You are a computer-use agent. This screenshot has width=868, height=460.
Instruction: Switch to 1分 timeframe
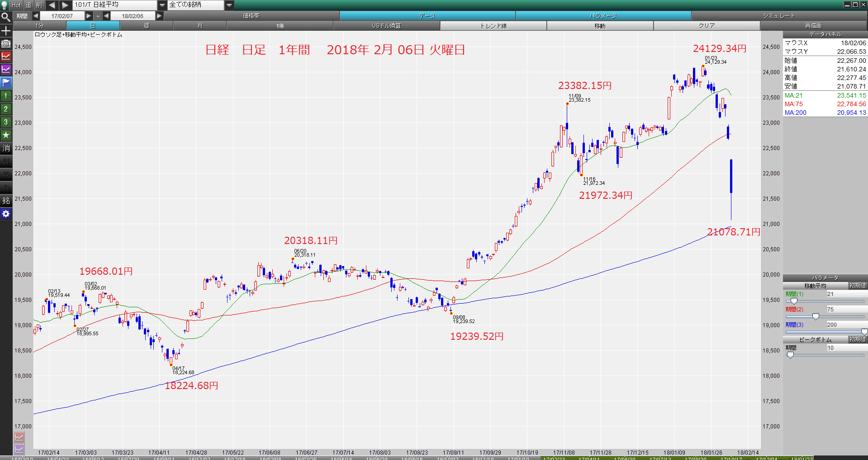pyautogui.click(x=40, y=26)
